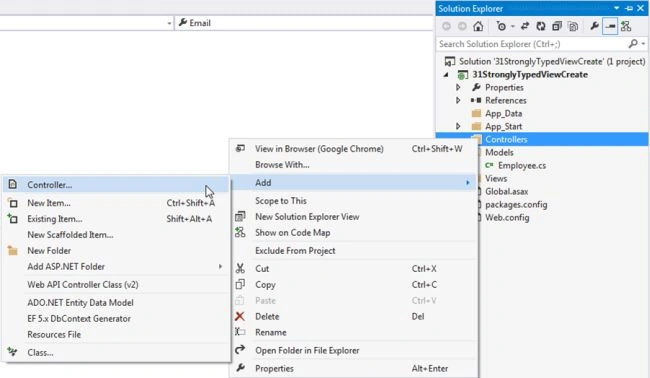Click inside the Search Solution Explorer field

pyautogui.click(x=533, y=44)
